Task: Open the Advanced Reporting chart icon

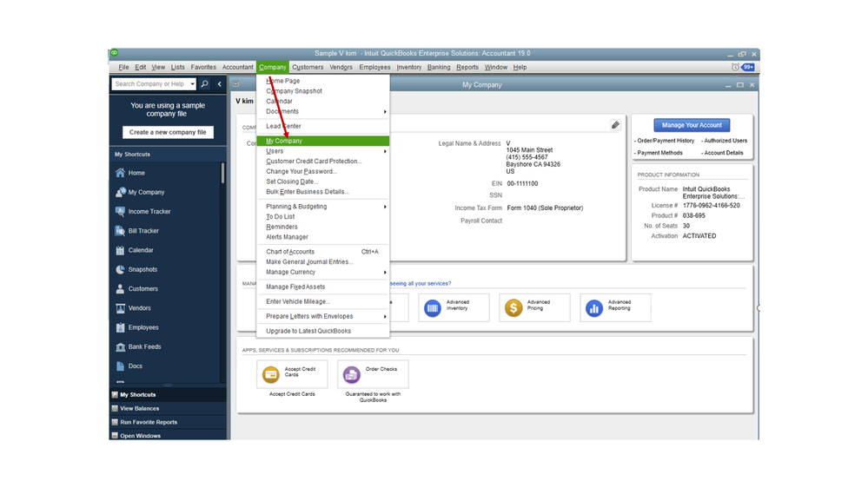Action: (x=594, y=307)
